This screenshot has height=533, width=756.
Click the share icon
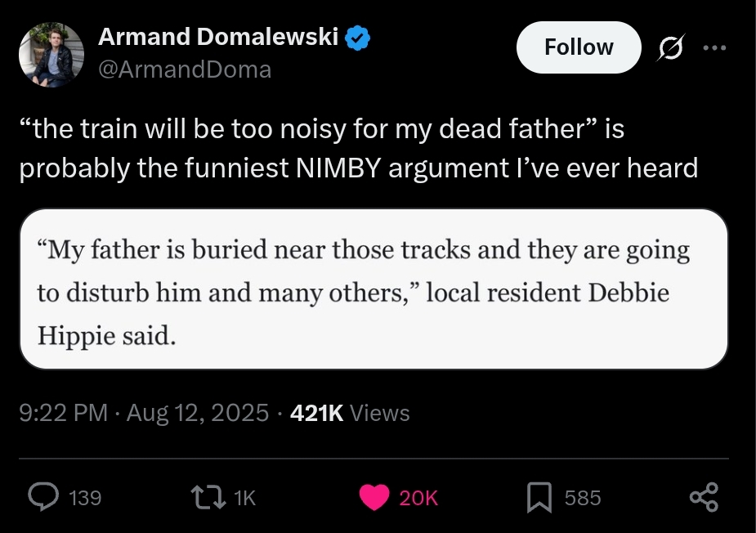click(x=703, y=497)
